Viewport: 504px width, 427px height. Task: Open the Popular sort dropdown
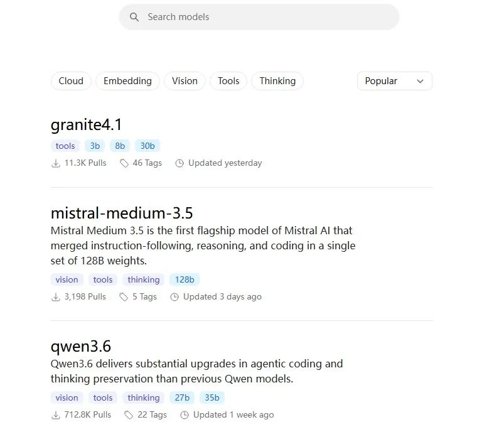[395, 81]
